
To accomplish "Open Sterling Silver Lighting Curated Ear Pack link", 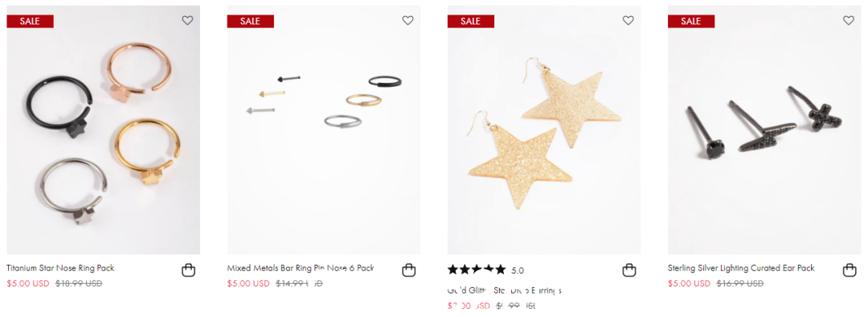I will pyautogui.click(x=741, y=268).
